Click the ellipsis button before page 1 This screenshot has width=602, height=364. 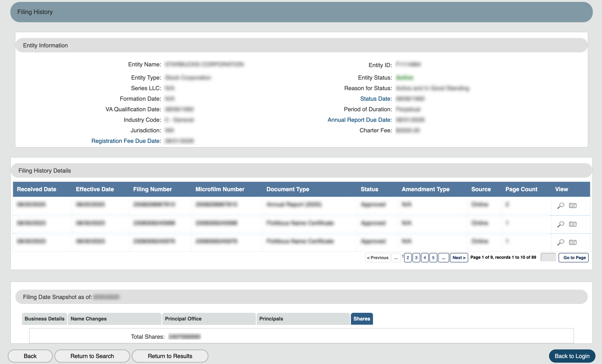tap(396, 258)
